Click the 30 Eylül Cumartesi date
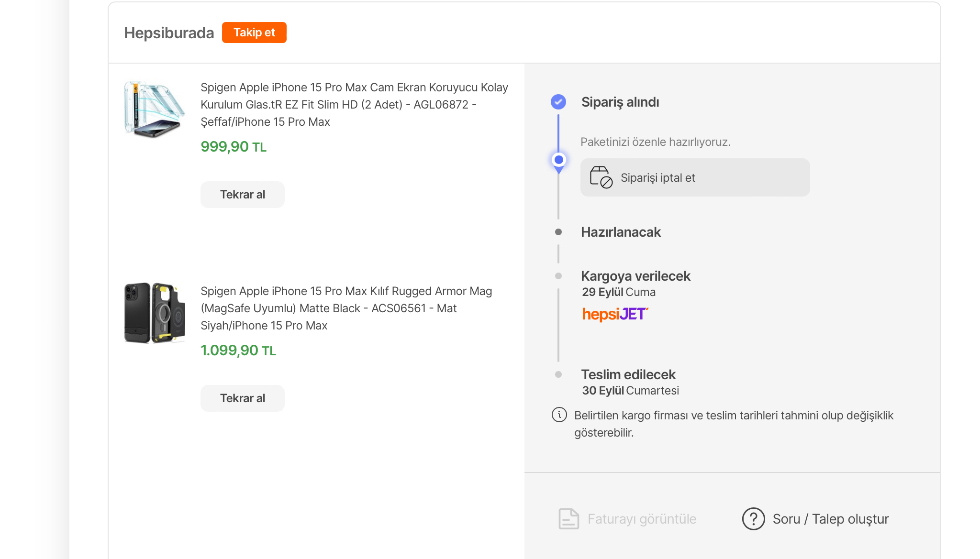 [630, 390]
